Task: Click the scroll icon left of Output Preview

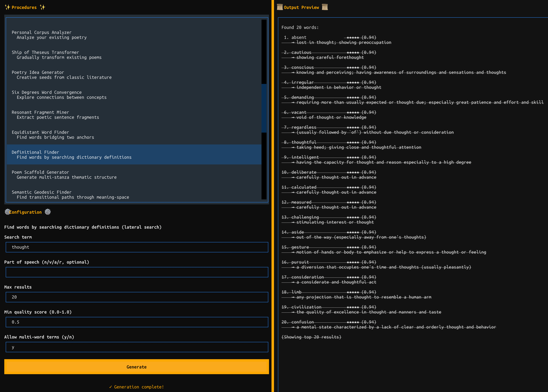Action: click(280, 7)
